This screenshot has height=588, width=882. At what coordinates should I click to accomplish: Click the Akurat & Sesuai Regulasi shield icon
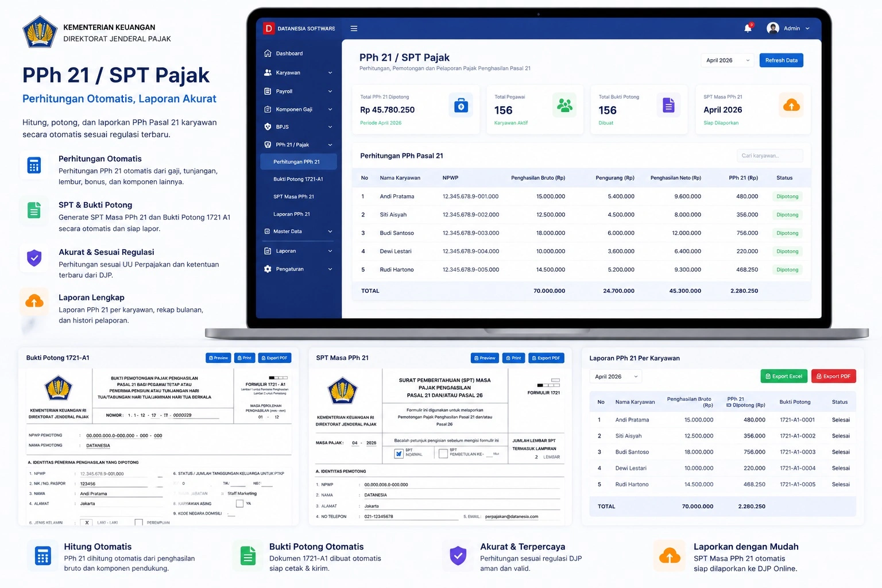coord(34,257)
